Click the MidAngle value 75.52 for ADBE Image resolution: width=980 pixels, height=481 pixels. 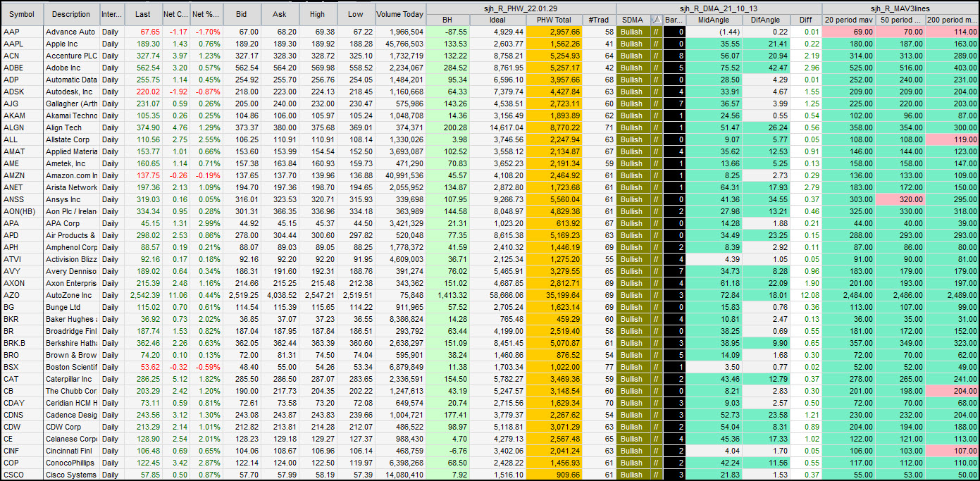714,68
